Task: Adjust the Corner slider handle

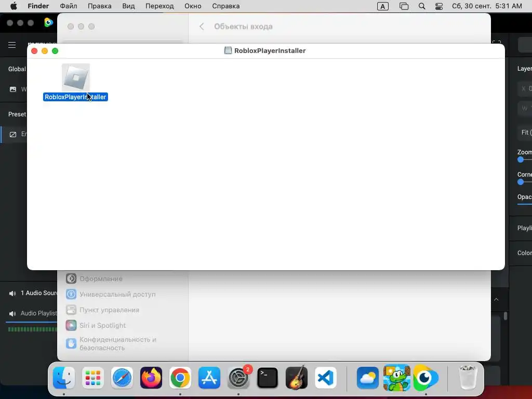Action: [521, 182]
